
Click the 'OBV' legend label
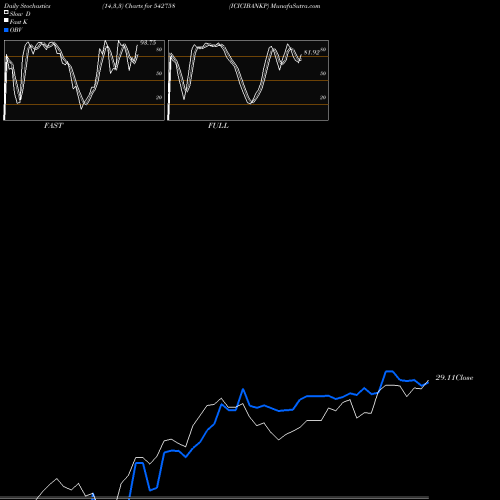point(16,30)
